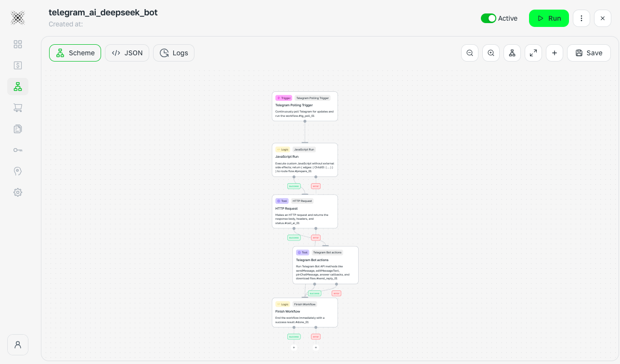Open the billing dollar icon in sidebar

(x=18, y=65)
